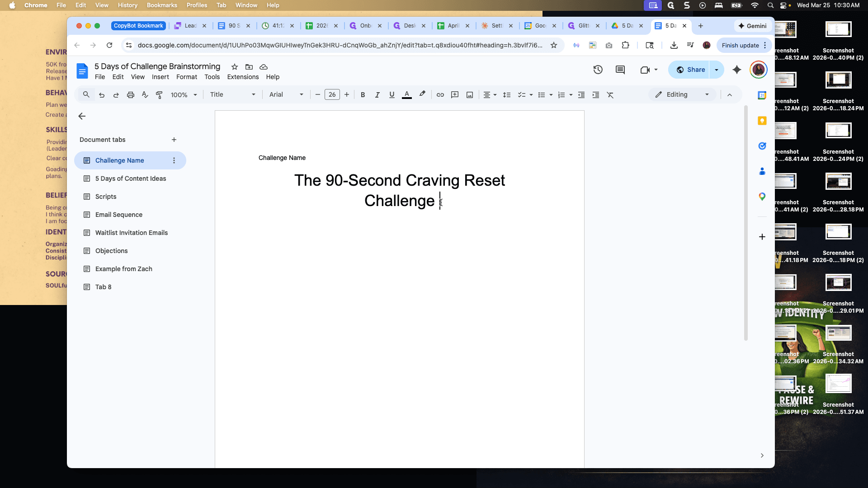
Task: Click the Share button
Action: point(689,70)
